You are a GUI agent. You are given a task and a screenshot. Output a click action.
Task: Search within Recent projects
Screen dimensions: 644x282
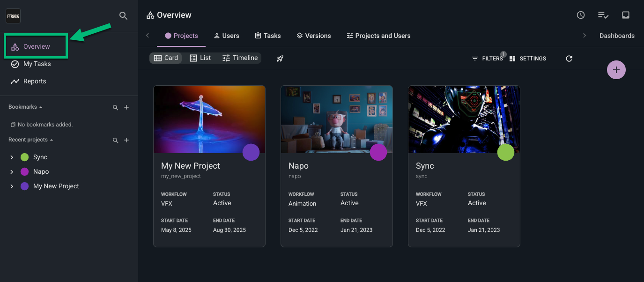coord(115,140)
